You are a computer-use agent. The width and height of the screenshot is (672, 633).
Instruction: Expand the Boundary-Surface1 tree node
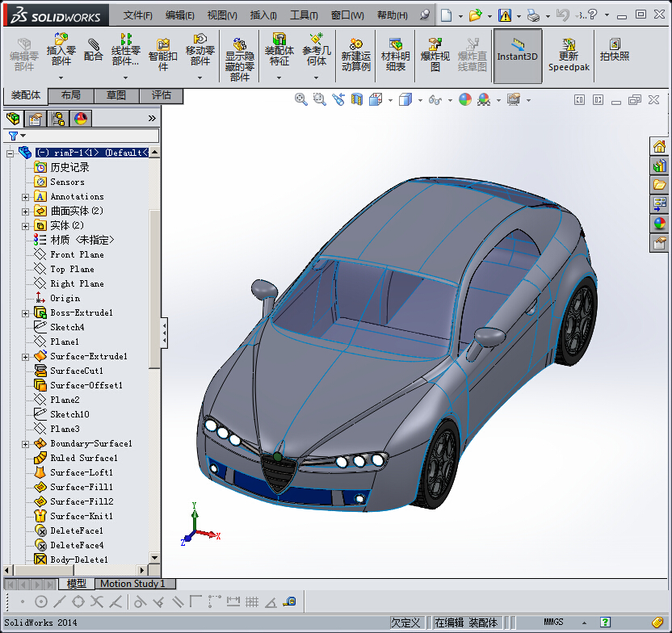[26, 444]
